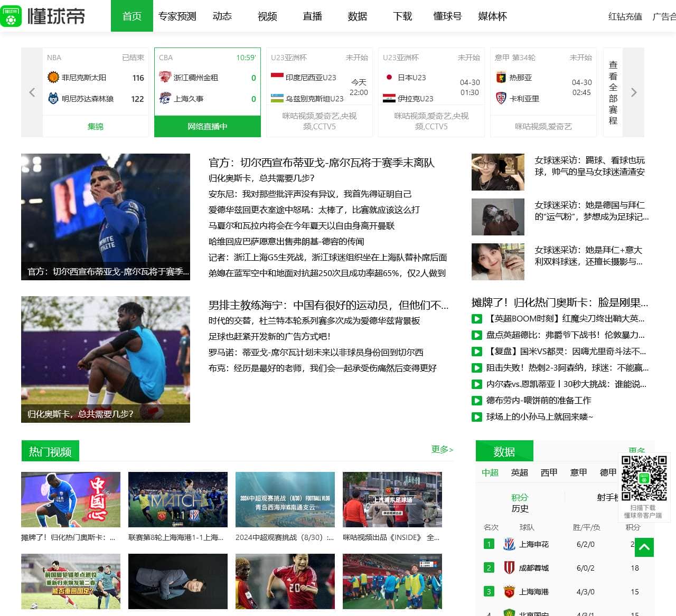The height and width of the screenshot is (616, 676).
Task: Open article 哈维回应巴萨愿意出售弗朗基-德容的传闻
Action: (286, 241)
